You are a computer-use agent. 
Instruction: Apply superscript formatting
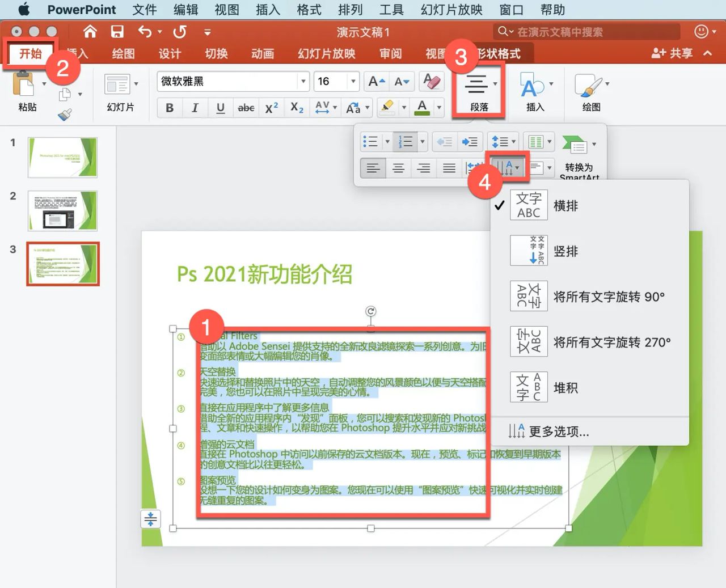coord(272,108)
